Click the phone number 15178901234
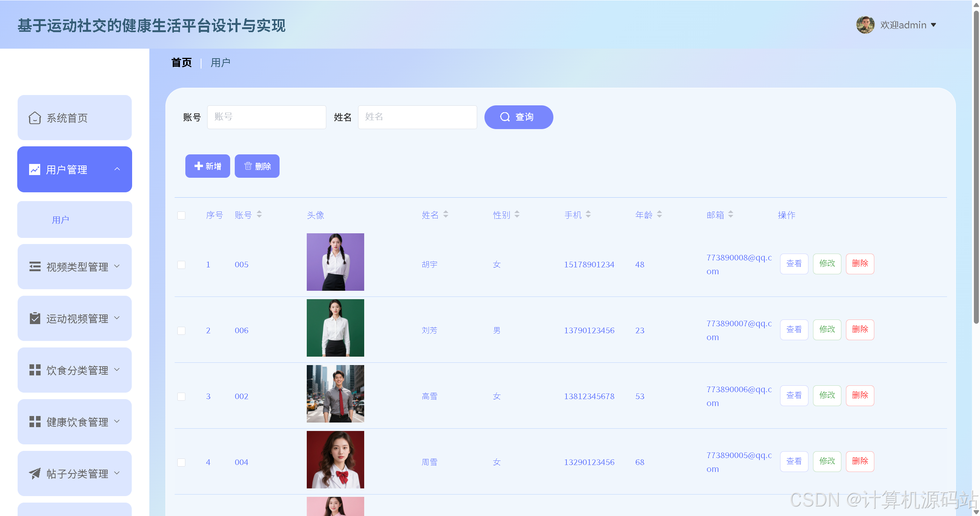The width and height of the screenshot is (980, 516). pos(589,265)
